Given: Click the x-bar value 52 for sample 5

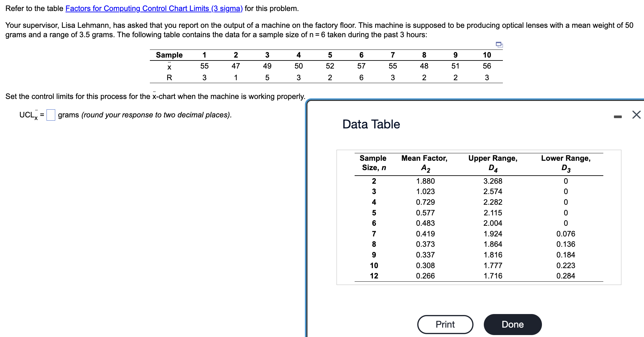Looking at the screenshot, I should [330, 66].
